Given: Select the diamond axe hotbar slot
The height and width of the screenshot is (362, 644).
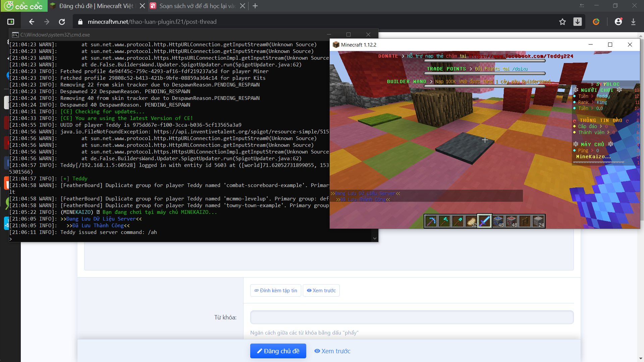Looking at the screenshot, I should click(444, 221).
